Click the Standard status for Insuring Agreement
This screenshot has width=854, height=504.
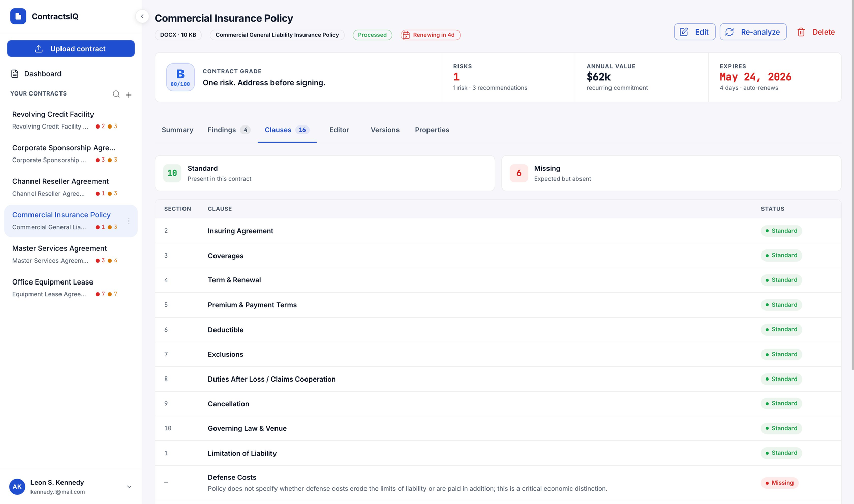coord(781,231)
